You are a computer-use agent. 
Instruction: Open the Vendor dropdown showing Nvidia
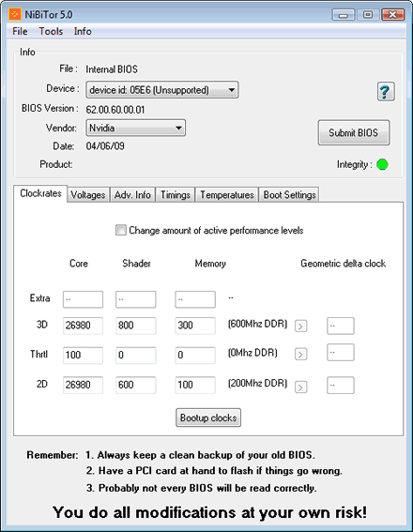point(136,128)
